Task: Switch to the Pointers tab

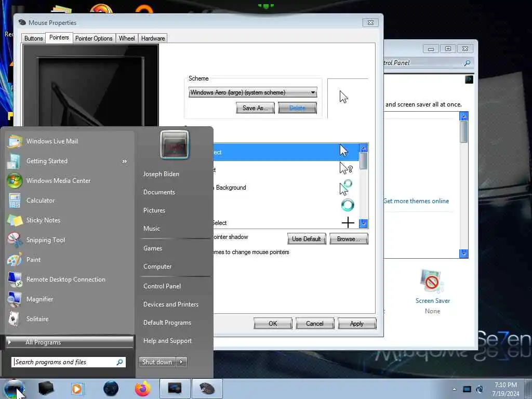Action: (x=59, y=37)
